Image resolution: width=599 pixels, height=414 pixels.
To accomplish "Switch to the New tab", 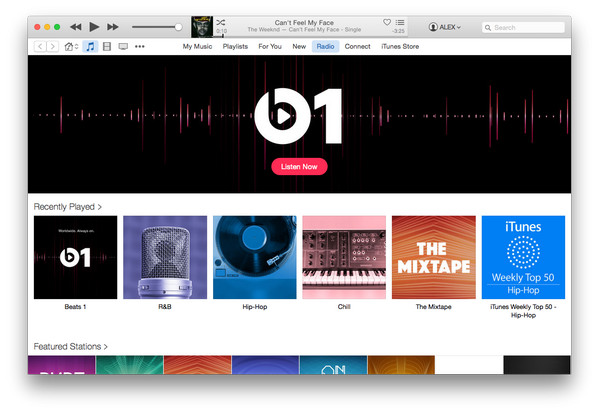I will (299, 47).
